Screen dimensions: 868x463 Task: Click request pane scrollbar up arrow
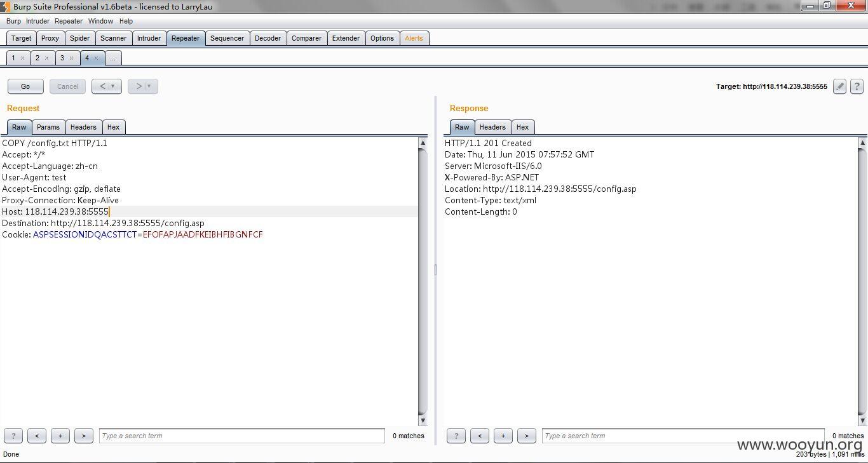pyautogui.click(x=423, y=143)
